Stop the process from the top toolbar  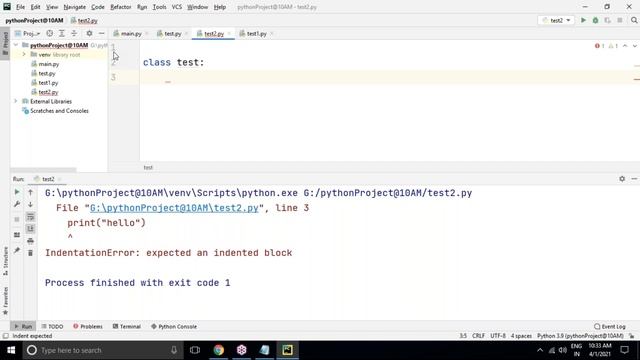[x=620, y=20]
